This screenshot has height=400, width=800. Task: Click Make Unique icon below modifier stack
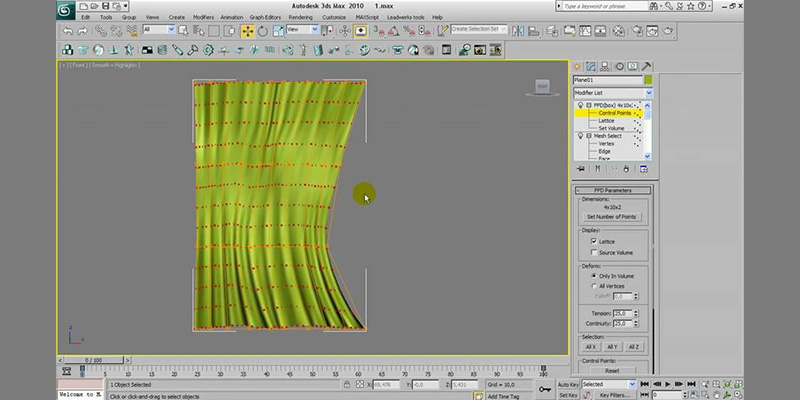point(614,169)
